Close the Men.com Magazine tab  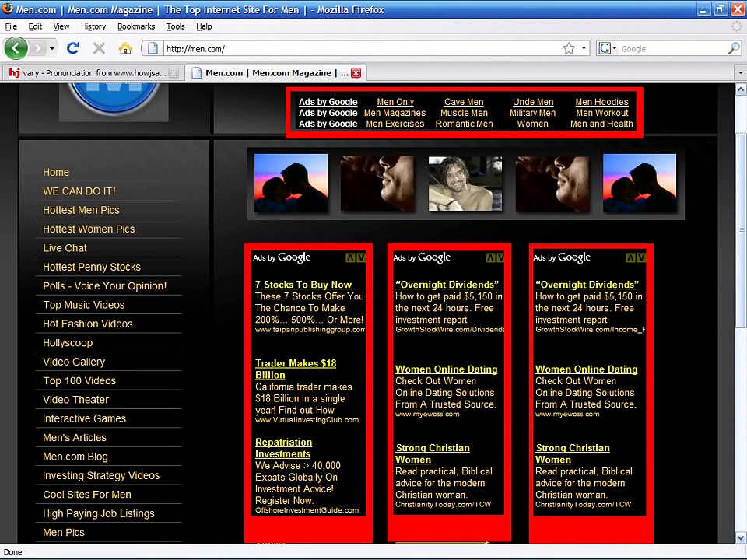click(356, 73)
